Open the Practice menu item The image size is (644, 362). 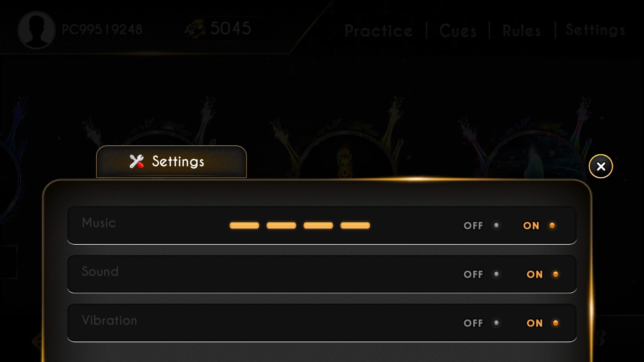click(379, 31)
